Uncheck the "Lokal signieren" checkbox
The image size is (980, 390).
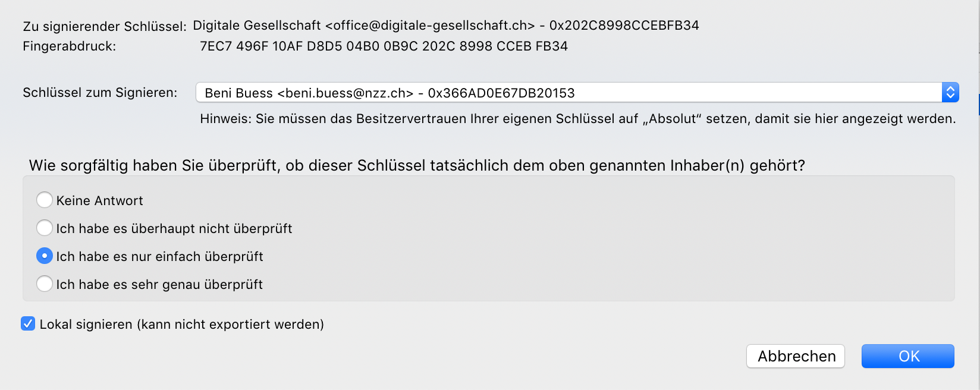click(x=28, y=324)
